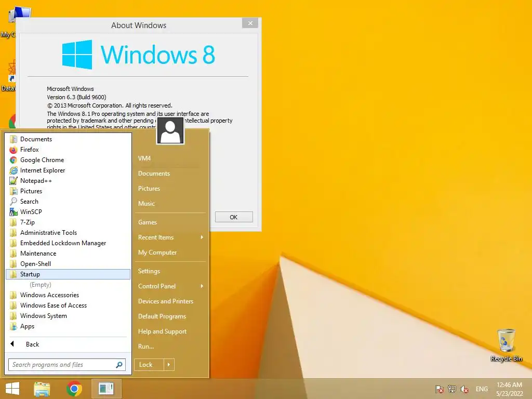Open WinSCP from the programs list
This screenshot has height=399, width=532.
coord(68,212)
